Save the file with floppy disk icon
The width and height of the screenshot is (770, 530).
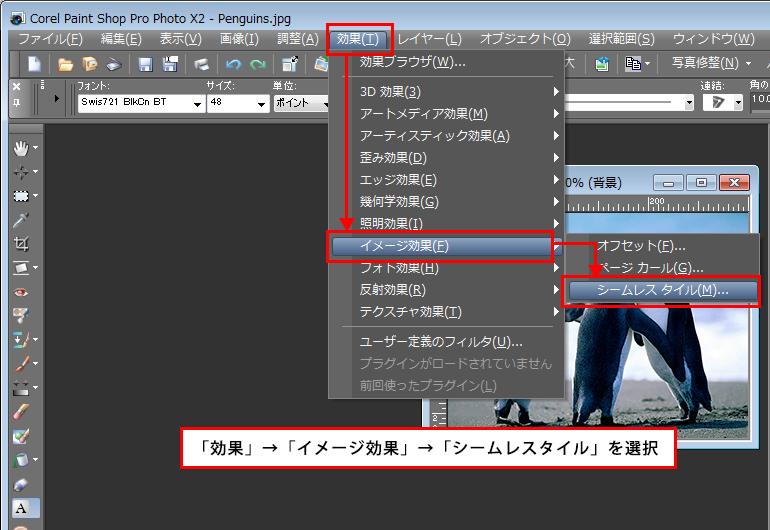point(145,64)
